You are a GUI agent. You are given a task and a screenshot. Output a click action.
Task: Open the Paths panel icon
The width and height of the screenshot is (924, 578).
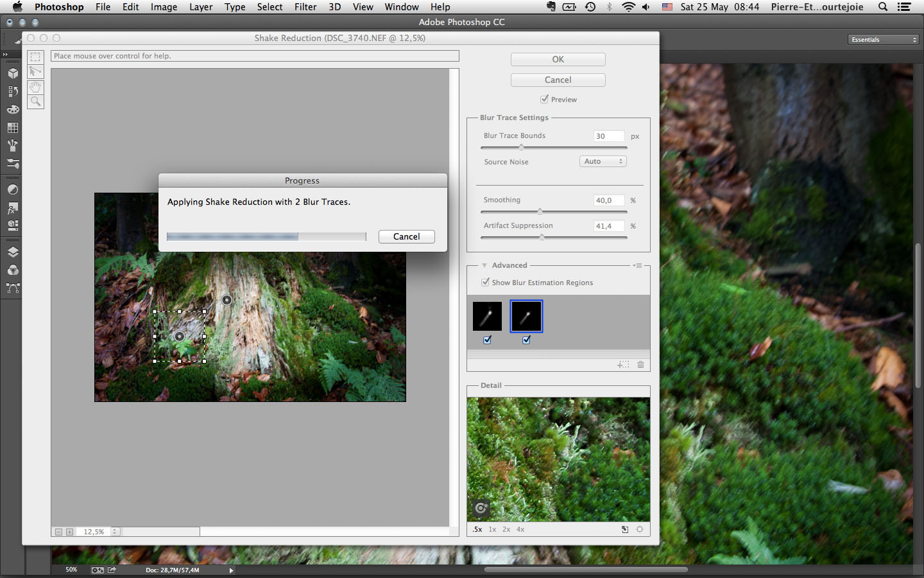13,288
